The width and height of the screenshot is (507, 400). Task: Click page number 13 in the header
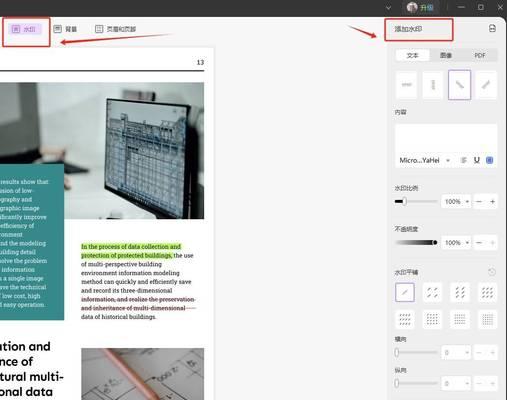pos(200,62)
